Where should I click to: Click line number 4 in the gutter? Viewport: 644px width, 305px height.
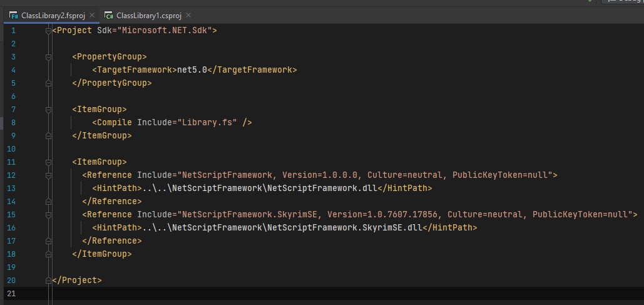point(14,70)
